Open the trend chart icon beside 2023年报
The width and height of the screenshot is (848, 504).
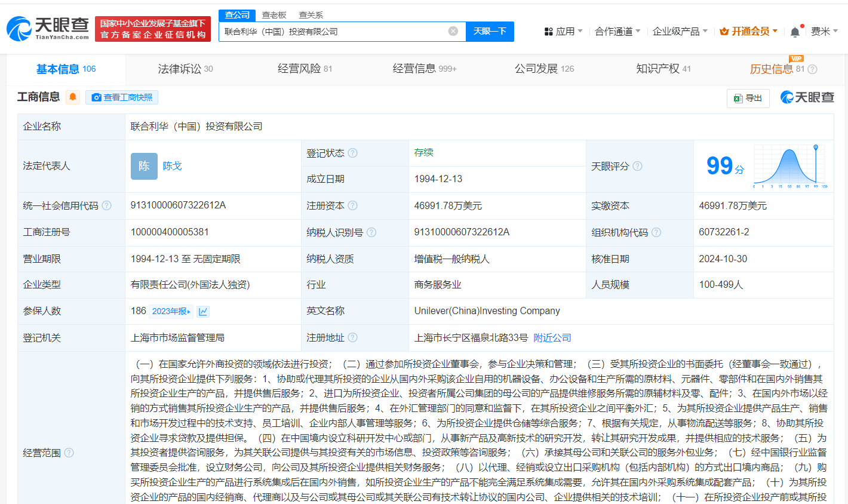pyautogui.click(x=203, y=311)
